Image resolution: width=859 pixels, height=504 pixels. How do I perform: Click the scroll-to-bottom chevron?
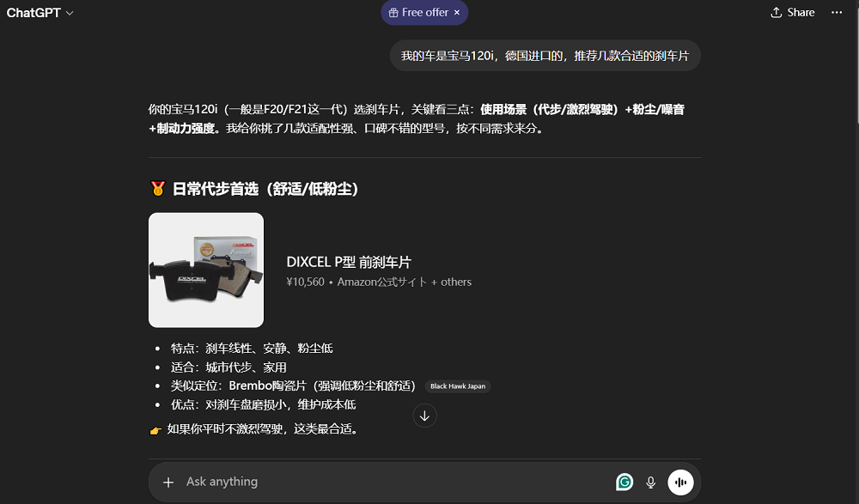(424, 416)
